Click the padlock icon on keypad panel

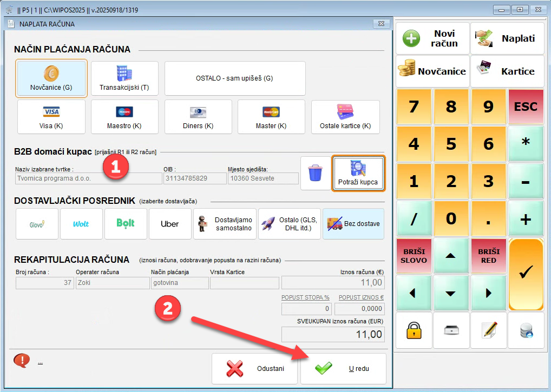pos(414,330)
